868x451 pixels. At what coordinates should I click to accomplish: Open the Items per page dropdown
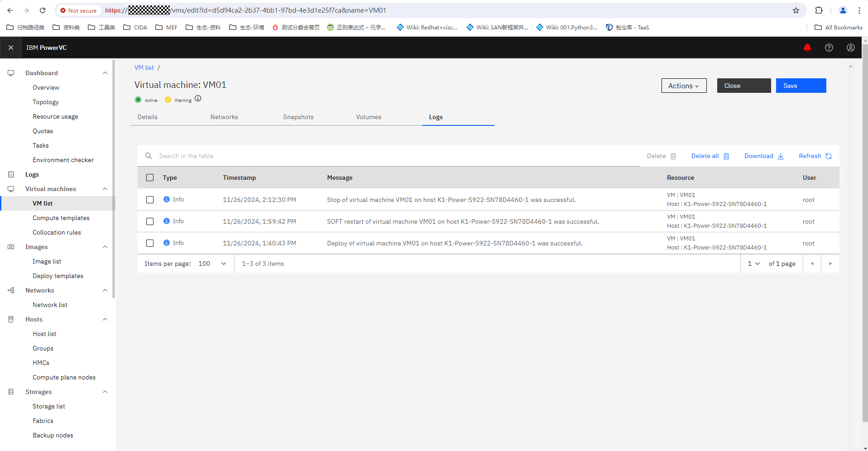point(212,264)
